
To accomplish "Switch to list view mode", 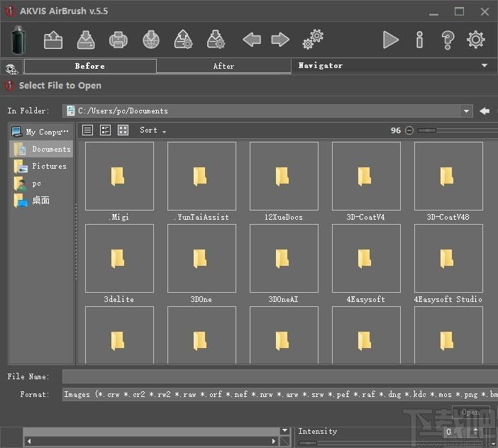I will pos(88,130).
